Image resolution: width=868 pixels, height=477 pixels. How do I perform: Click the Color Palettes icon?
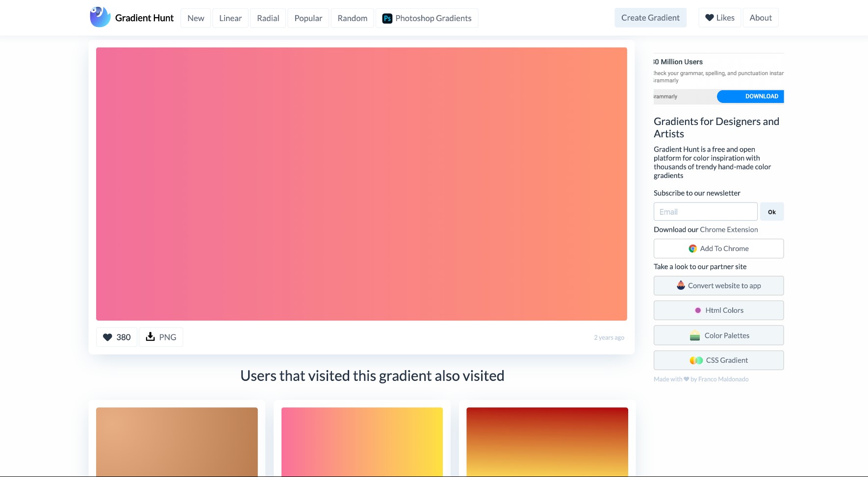click(x=695, y=335)
